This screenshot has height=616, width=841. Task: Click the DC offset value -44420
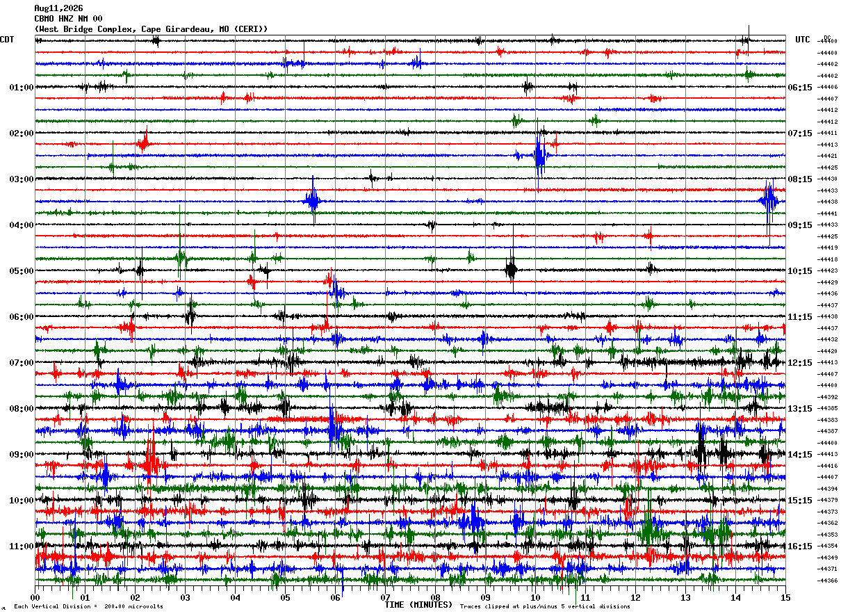(828, 351)
